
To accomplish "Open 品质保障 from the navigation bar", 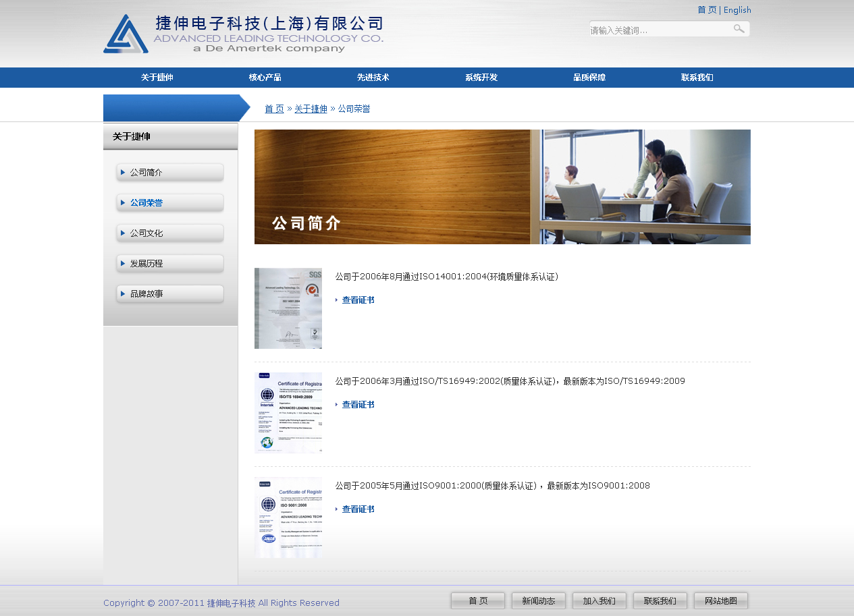I will 589,78.
